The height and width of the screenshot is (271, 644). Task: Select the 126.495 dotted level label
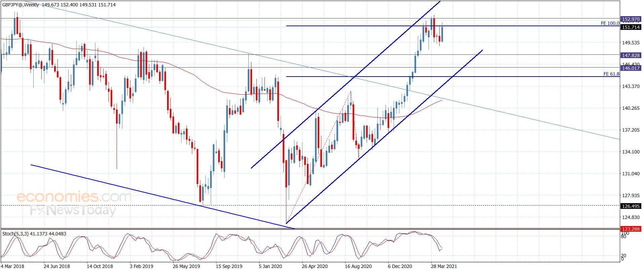631,206
